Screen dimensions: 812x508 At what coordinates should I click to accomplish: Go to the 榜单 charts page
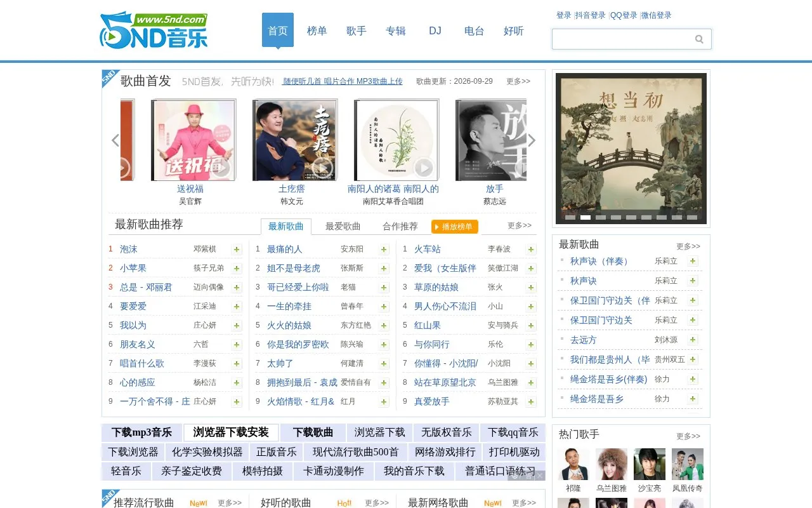click(317, 30)
